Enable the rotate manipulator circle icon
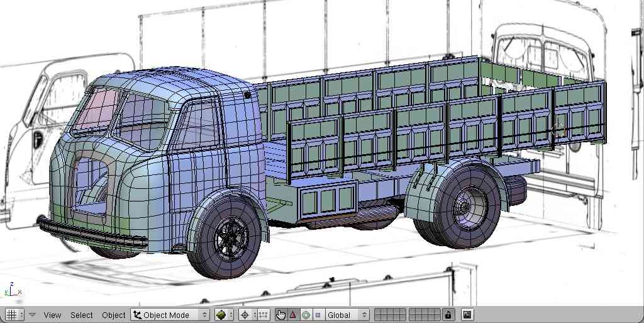 [x=306, y=315]
